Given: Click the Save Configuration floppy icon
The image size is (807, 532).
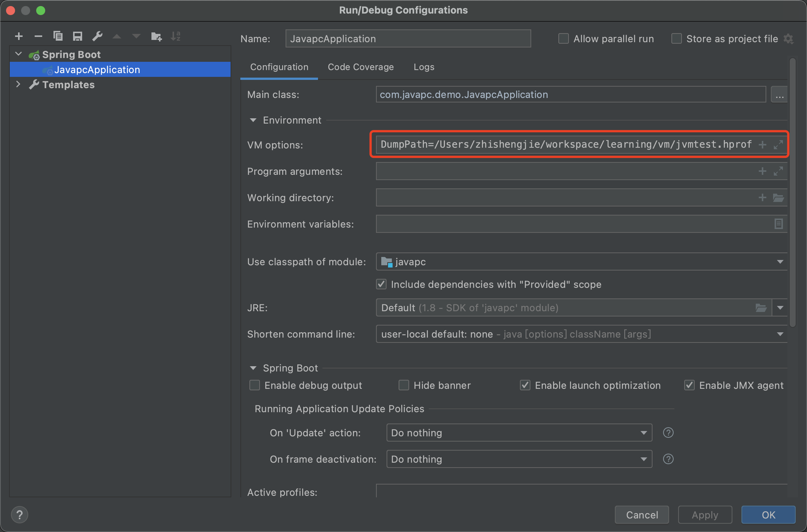Looking at the screenshot, I should click(78, 37).
